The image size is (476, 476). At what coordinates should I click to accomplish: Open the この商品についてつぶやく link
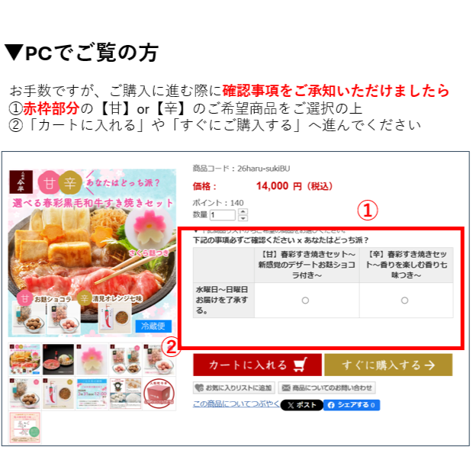(x=236, y=404)
